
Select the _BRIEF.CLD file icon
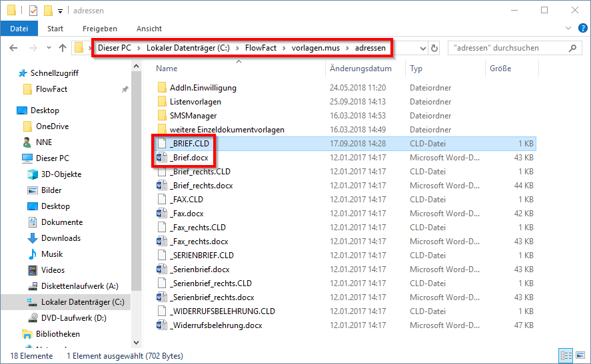click(x=162, y=144)
